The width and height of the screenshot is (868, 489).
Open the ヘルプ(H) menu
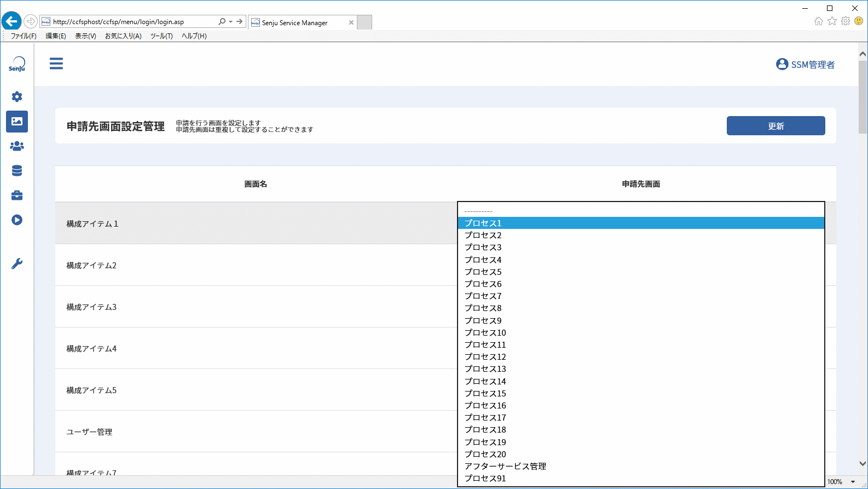coord(194,36)
